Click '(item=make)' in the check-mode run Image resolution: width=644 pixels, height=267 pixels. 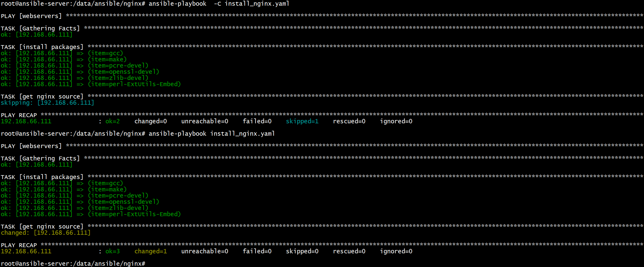[107, 59]
